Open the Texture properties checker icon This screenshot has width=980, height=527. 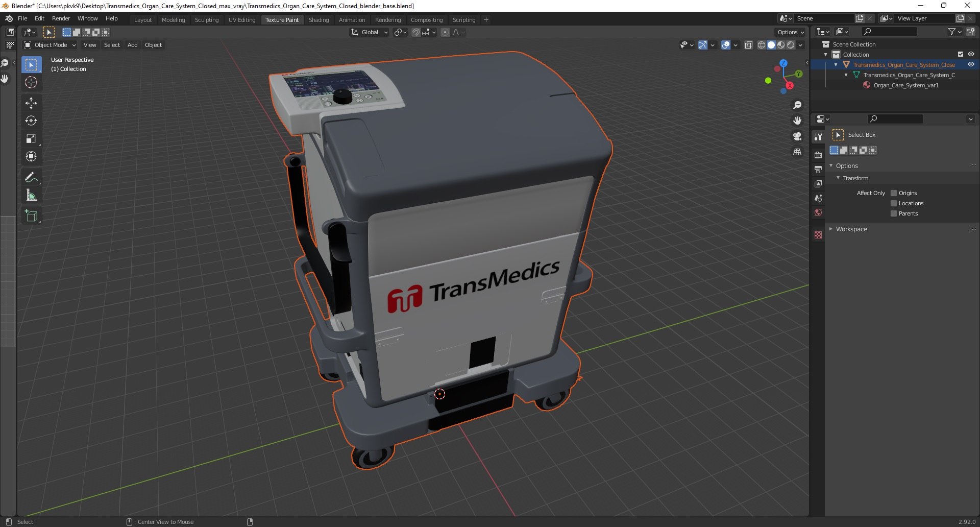click(x=818, y=235)
